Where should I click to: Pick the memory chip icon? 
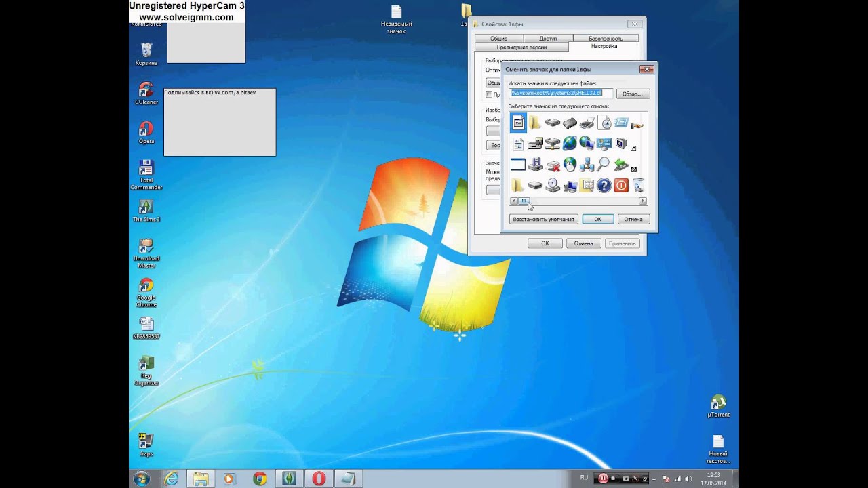(x=570, y=123)
